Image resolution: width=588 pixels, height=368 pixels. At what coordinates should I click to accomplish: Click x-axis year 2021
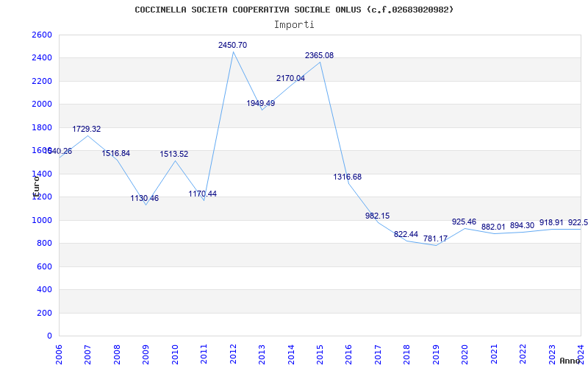(x=494, y=355)
